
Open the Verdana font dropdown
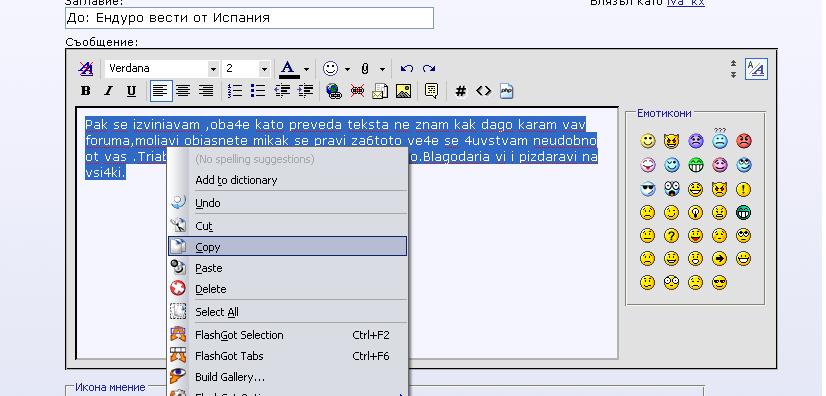point(213,69)
